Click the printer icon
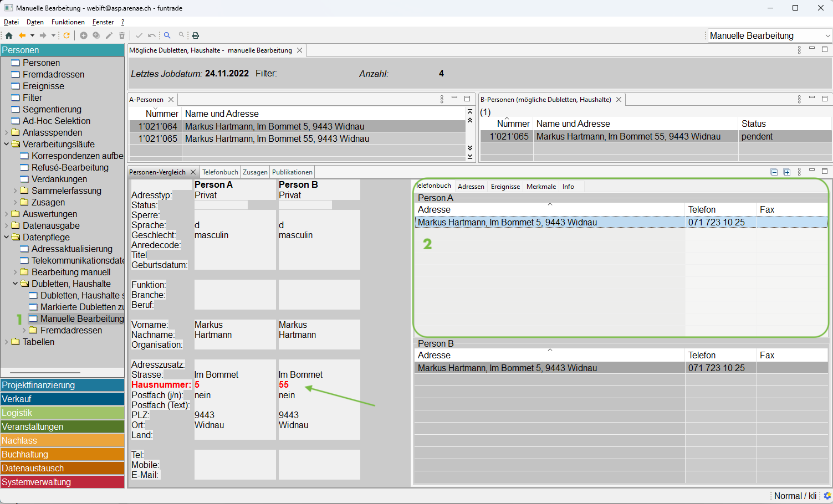 click(196, 35)
